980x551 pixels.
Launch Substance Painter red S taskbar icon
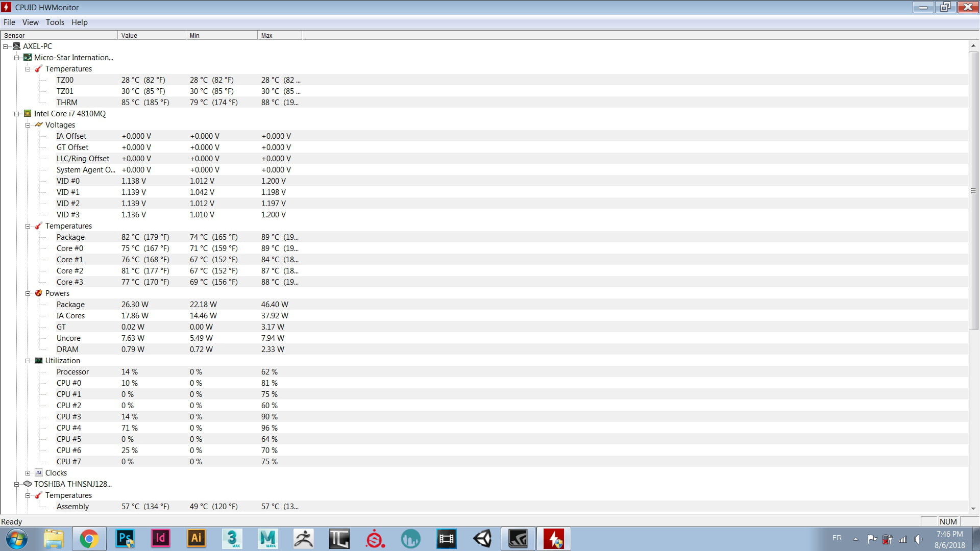[375, 539]
